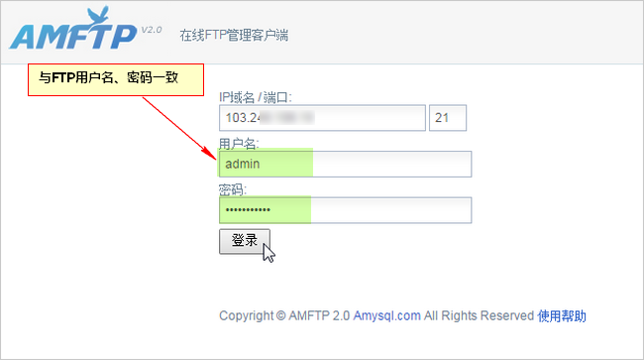Click the All Rights Reserved text
Screen dimensions: 644x360
[479, 315]
